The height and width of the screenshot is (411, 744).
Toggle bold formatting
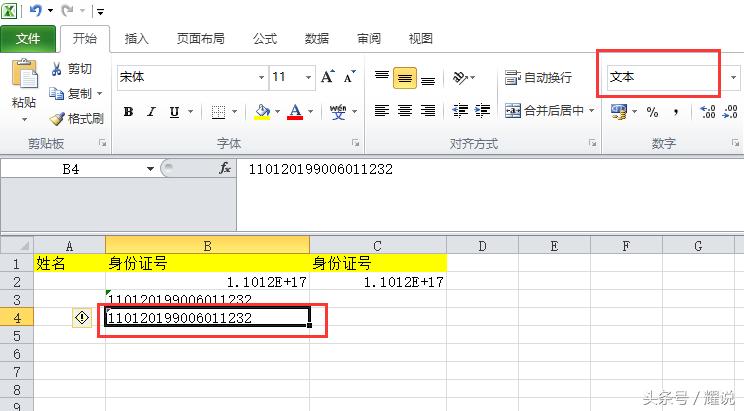[x=128, y=112]
